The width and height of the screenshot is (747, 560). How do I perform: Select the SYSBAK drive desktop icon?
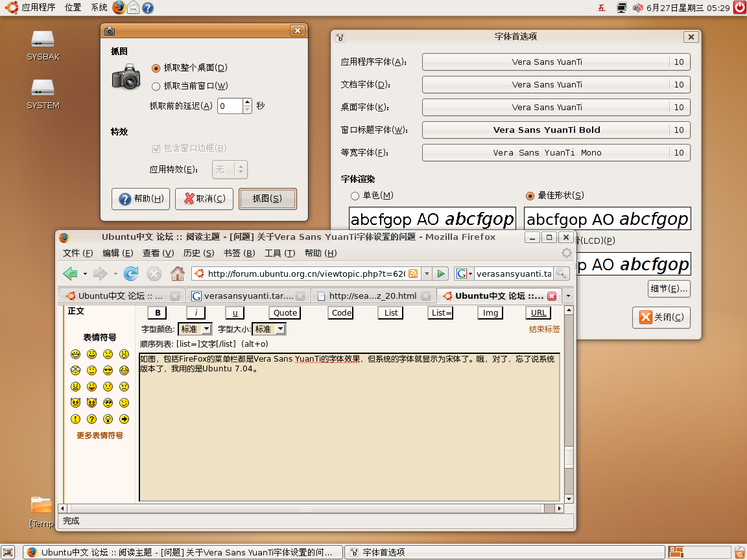(43, 46)
